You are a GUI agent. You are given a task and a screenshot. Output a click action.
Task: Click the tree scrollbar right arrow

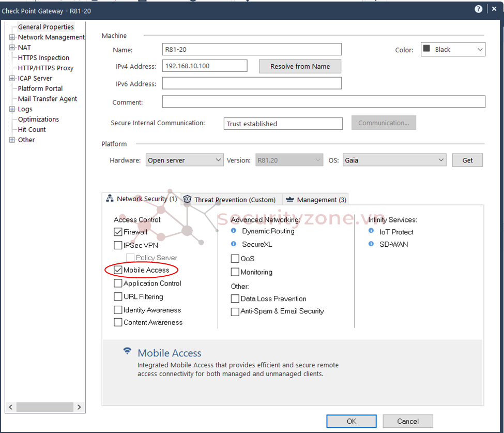point(80,407)
